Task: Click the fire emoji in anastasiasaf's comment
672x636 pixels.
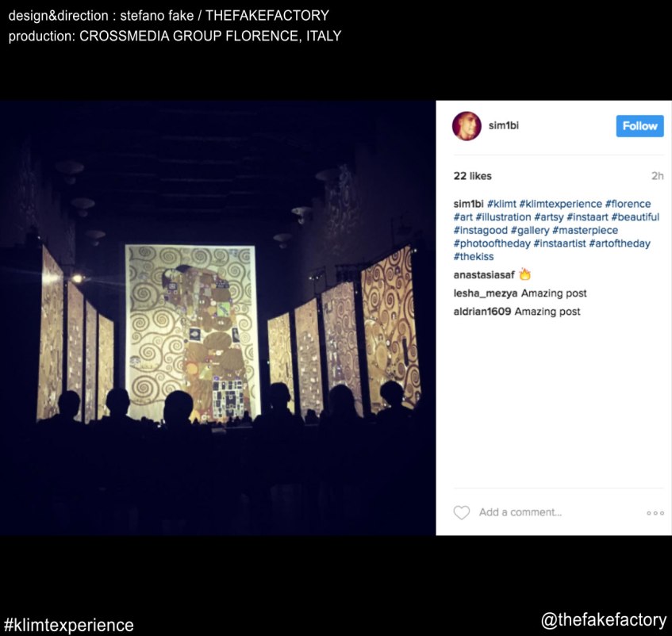Action: click(x=525, y=274)
